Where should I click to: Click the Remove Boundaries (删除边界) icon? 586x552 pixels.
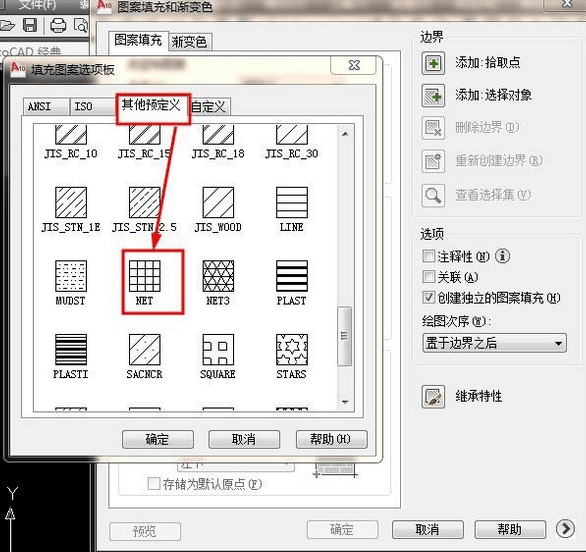[433, 128]
